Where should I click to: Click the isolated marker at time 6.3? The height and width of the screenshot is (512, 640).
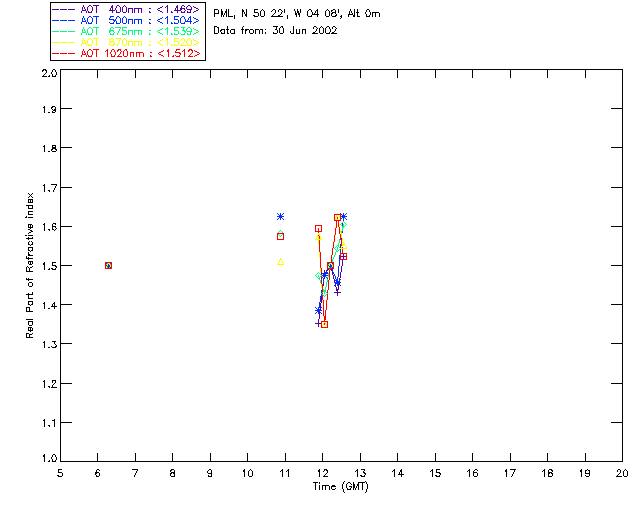tap(109, 265)
